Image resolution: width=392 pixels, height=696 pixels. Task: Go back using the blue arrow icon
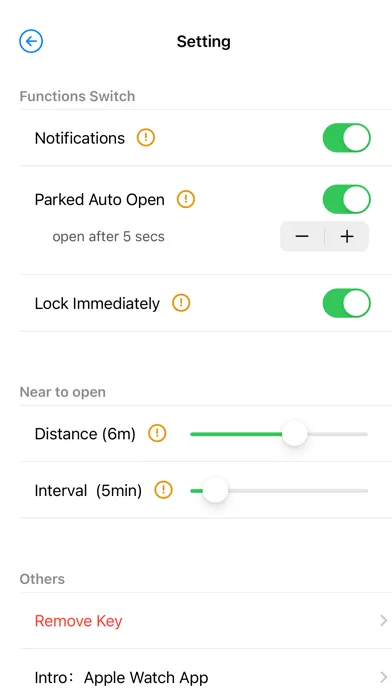pos(31,41)
